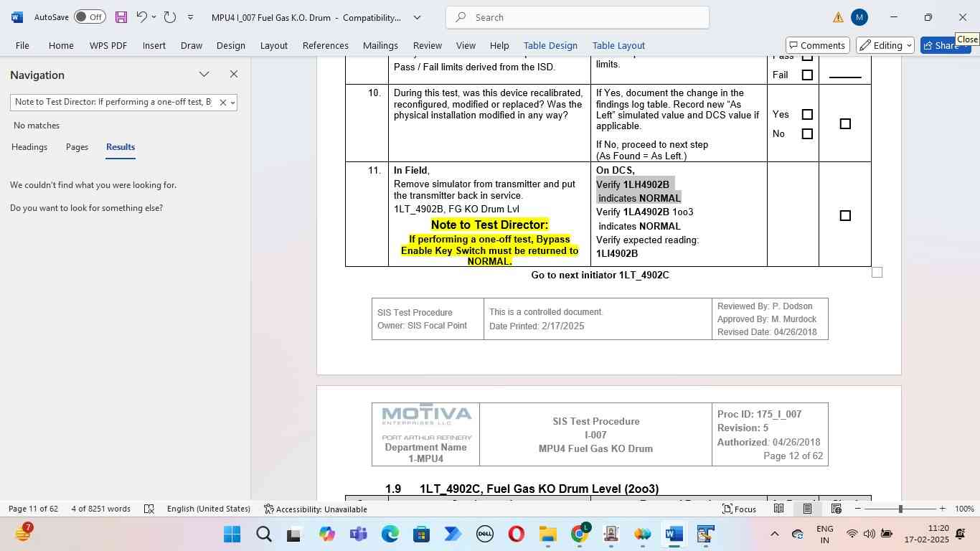Screen dimensions: 980x551
Task: Switch to the Layout tab
Action: 274,45
